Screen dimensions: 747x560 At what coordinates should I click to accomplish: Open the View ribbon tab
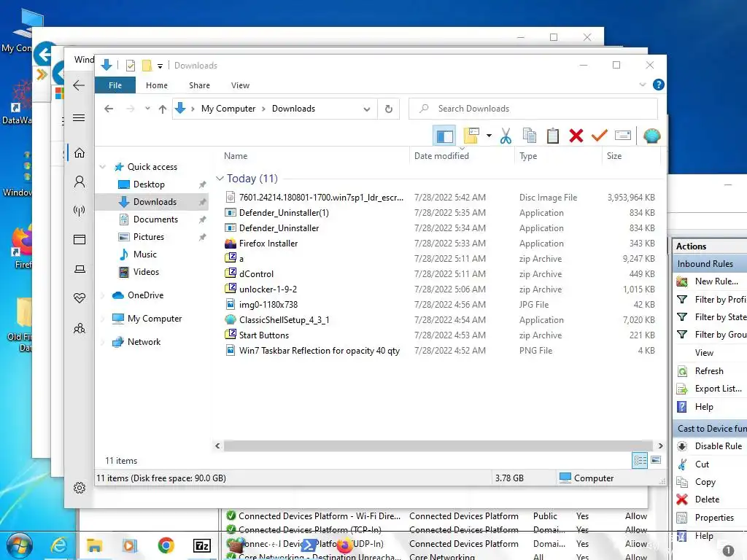click(240, 85)
